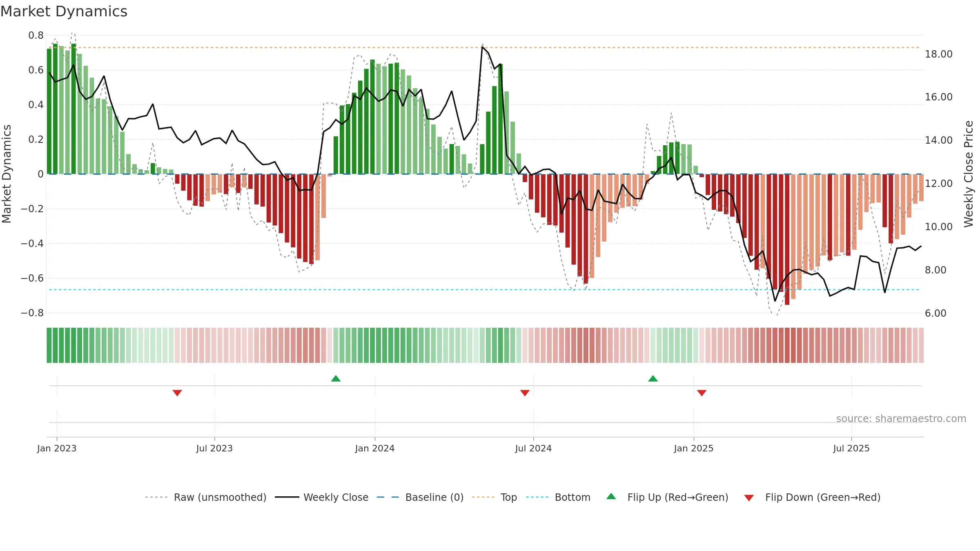Click the −0.4 left axis tick
980x551 pixels.
(x=32, y=244)
